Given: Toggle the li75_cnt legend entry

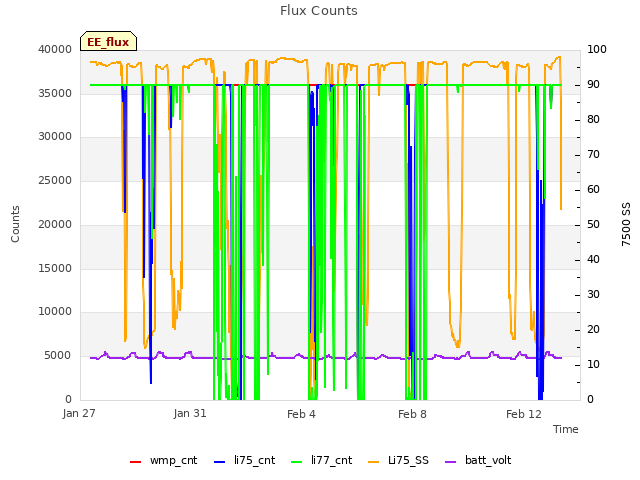Looking at the screenshot, I should 244,460.
